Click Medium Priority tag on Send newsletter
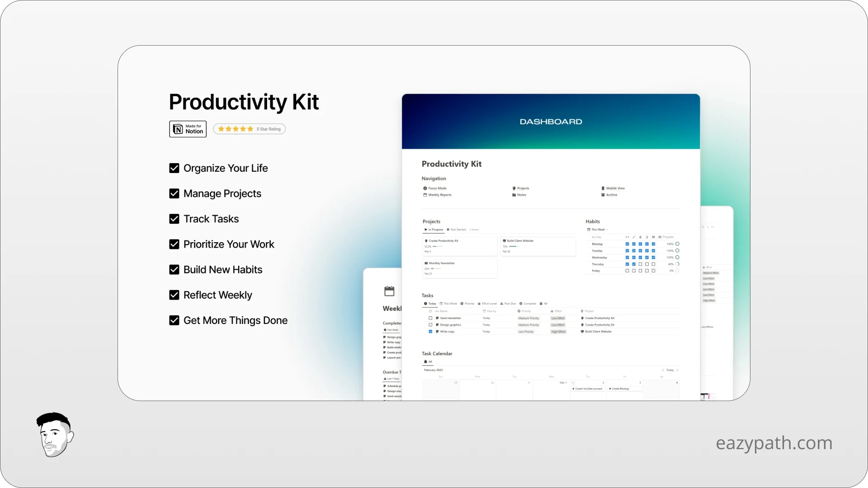 tap(528, 318)
